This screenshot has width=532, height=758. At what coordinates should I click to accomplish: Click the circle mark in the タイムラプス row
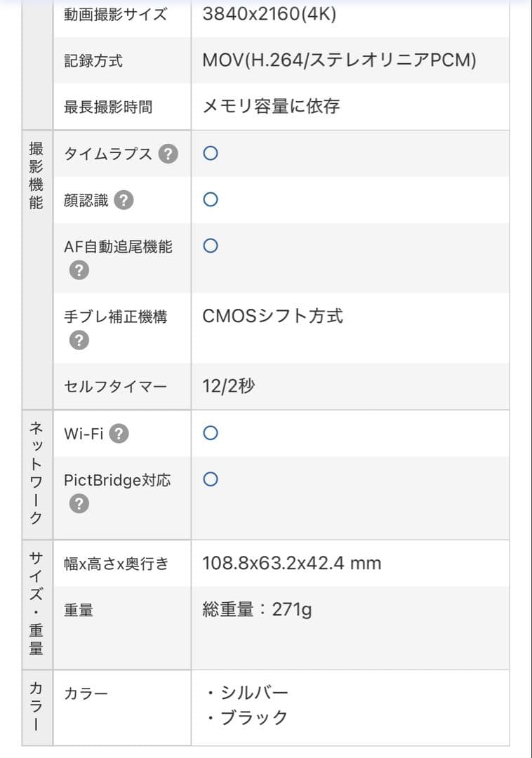tap(210, 154)
